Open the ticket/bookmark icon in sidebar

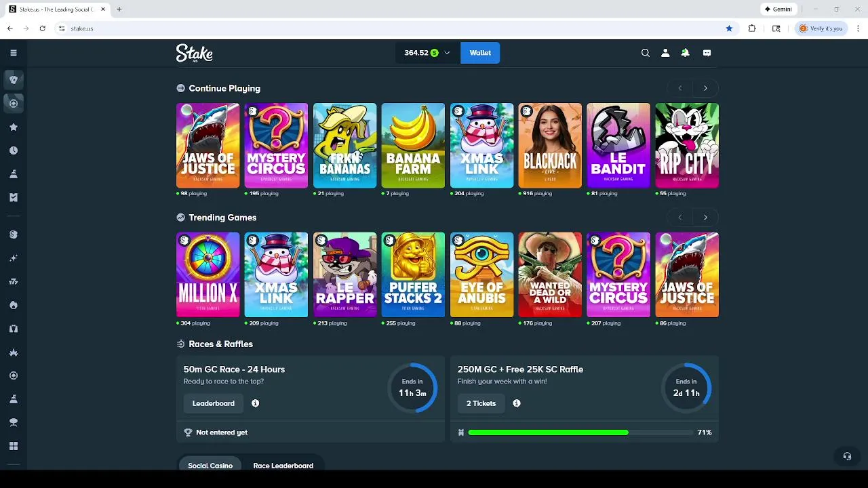pyautogui.click(x=13, y=198)
